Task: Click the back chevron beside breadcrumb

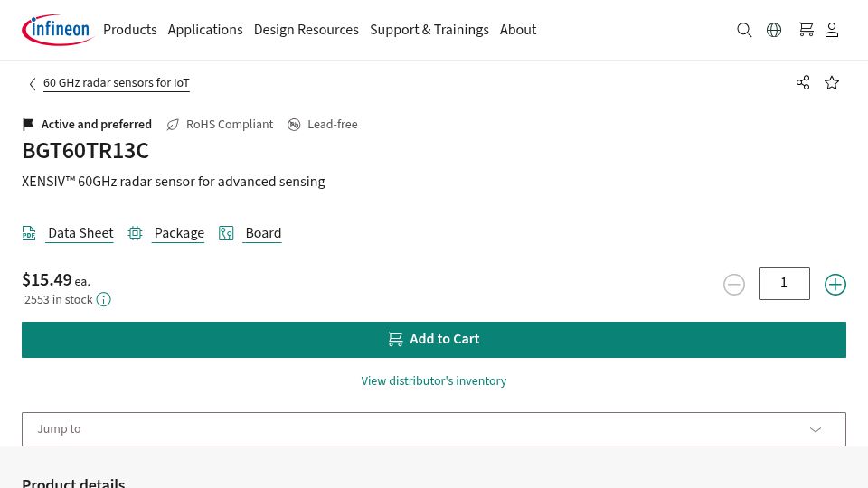Action: tap(33, 83)
